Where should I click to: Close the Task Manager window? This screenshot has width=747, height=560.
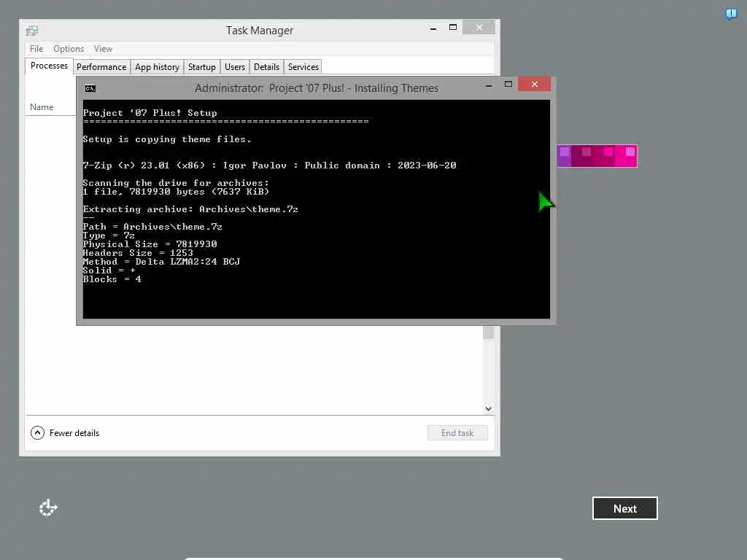[479, 28]
